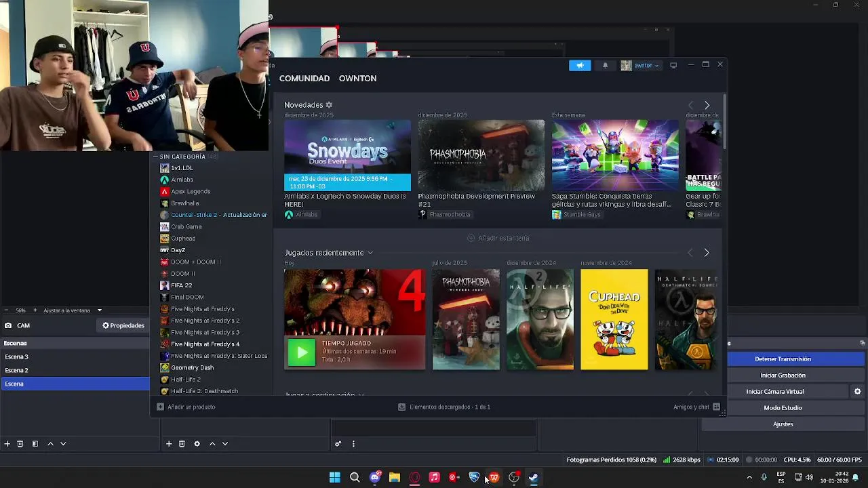Select Apex Legends in library list
Image resolution: width=868 pixels, height=488 pixels.
click(x=191, y=191)
